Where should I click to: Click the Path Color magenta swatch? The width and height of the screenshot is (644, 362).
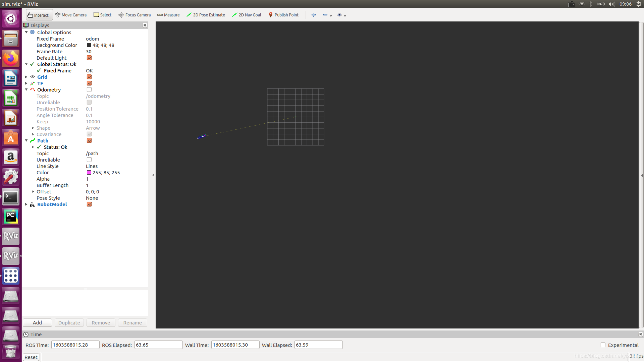(x=89, y=173)
